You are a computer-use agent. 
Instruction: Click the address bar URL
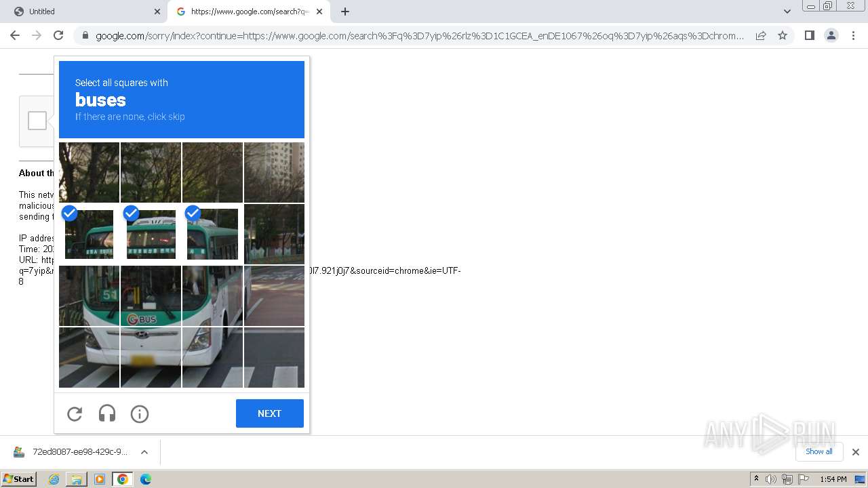point(420,35)
